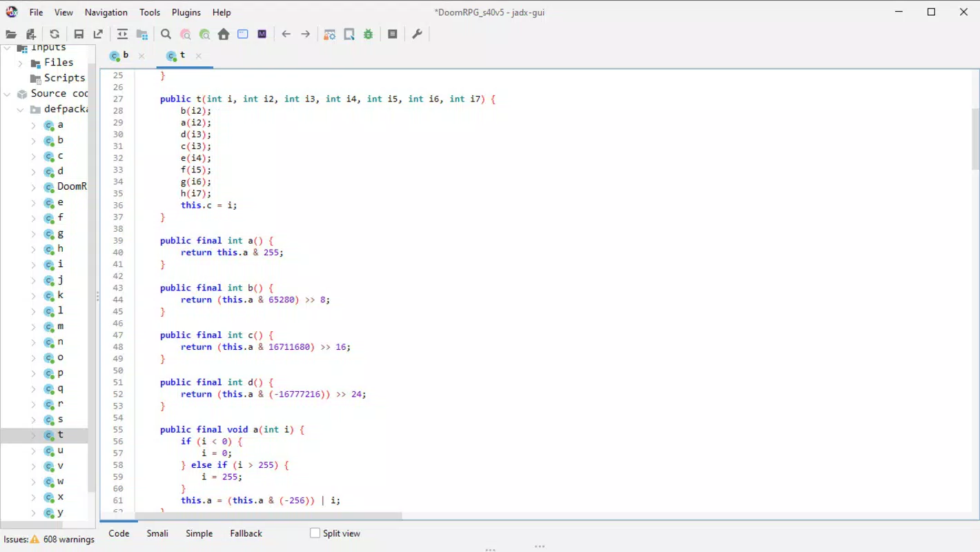The image size is (980, 552).
Task: Close the t tab
Action: pyautogui.click(x=198, y=56)
